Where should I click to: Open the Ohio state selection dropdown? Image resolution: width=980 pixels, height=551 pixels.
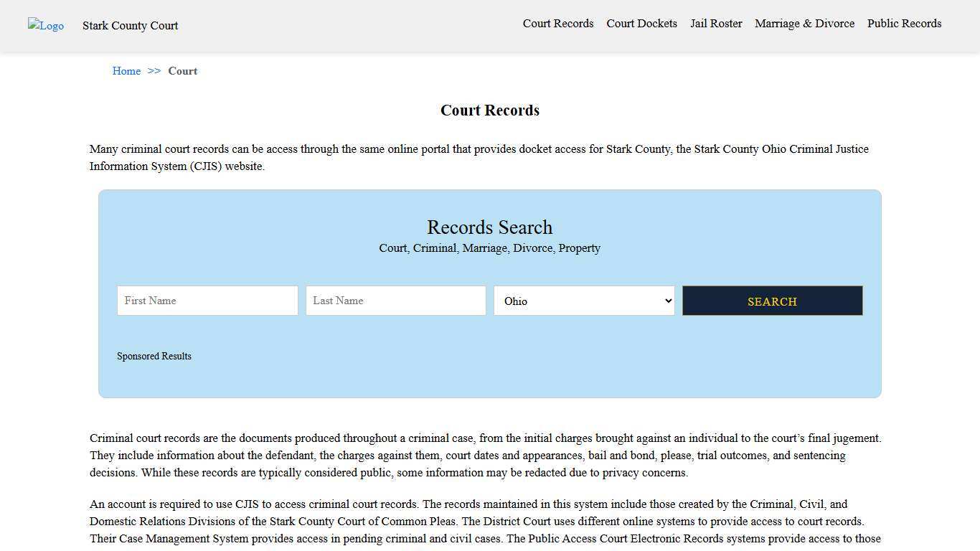tap(583, 301)
